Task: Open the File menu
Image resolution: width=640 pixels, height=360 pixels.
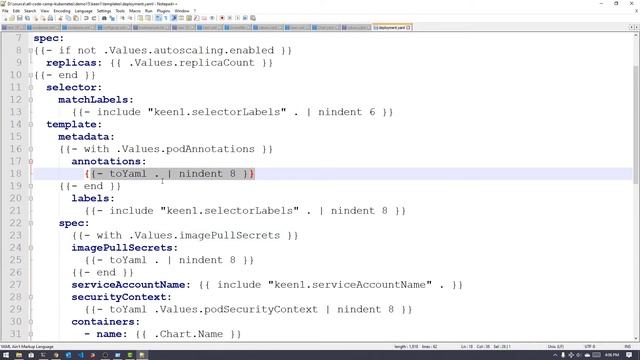Action: [5, 11]
